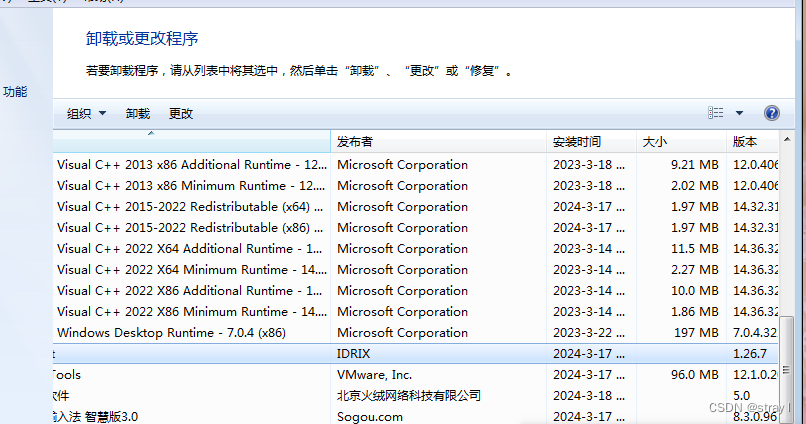Click the view mode icon
Screen dimensions: 806x424
pos(716,113)
